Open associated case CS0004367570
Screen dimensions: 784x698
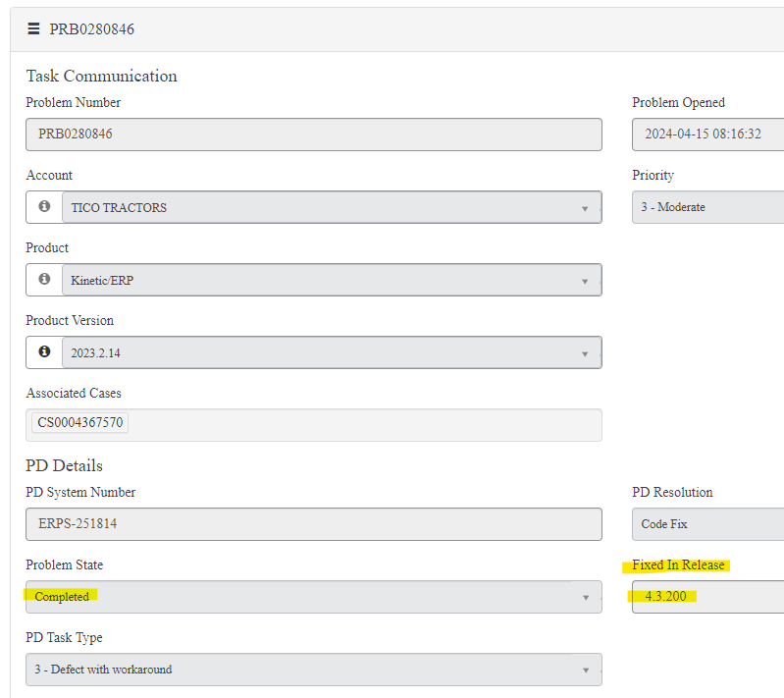point(79,423)
